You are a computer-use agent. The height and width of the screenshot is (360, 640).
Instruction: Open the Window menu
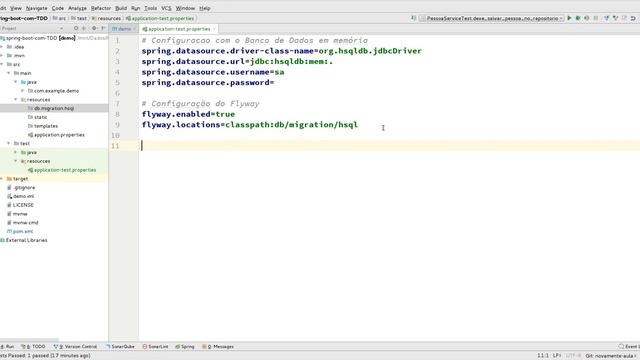185,8
